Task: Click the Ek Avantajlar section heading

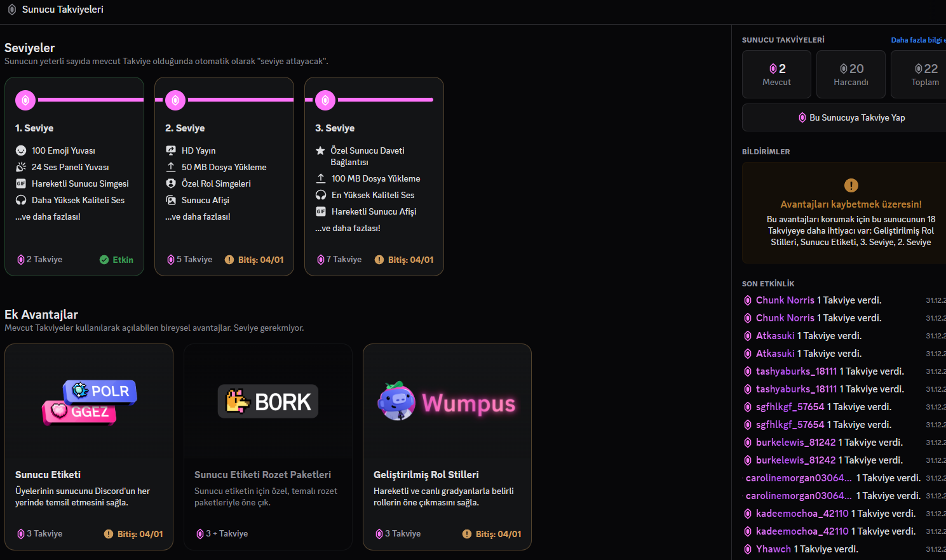Action: pos(41,314)
